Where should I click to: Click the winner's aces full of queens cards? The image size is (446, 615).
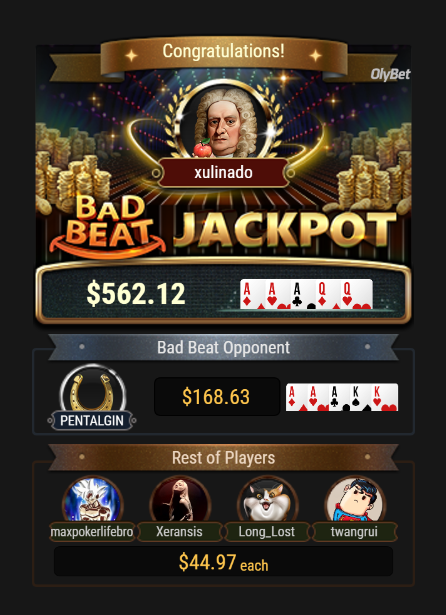click(306, 294)
